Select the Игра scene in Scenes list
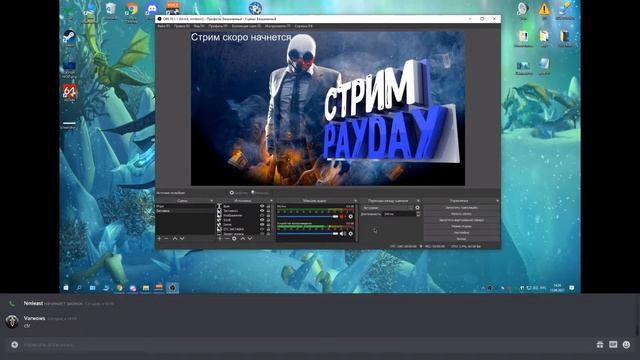The height and width of the screenshot is (360, 640). pyautogui.click(x=185, y=207)
